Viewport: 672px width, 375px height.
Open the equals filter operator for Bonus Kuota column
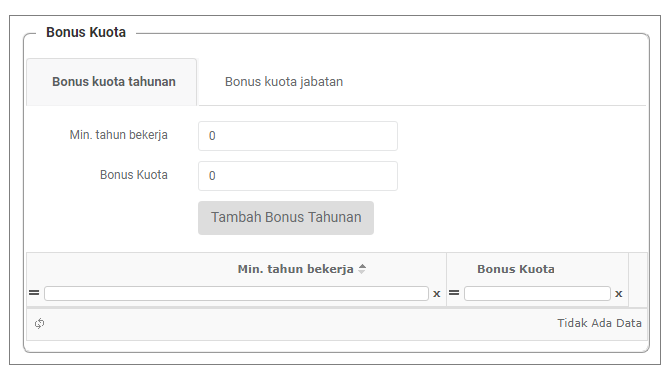[x=454, y=293]
